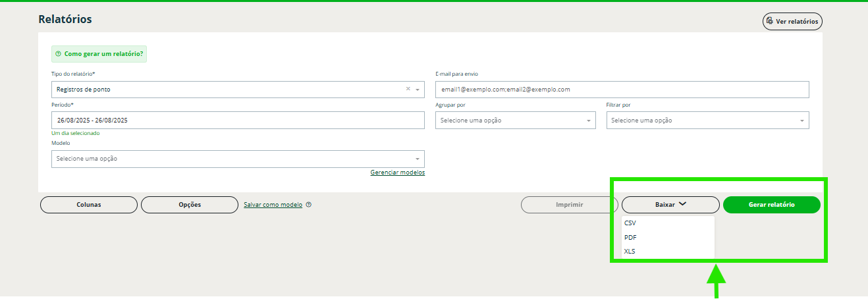Expand the Filtrar por dropdown

point(707,121)
